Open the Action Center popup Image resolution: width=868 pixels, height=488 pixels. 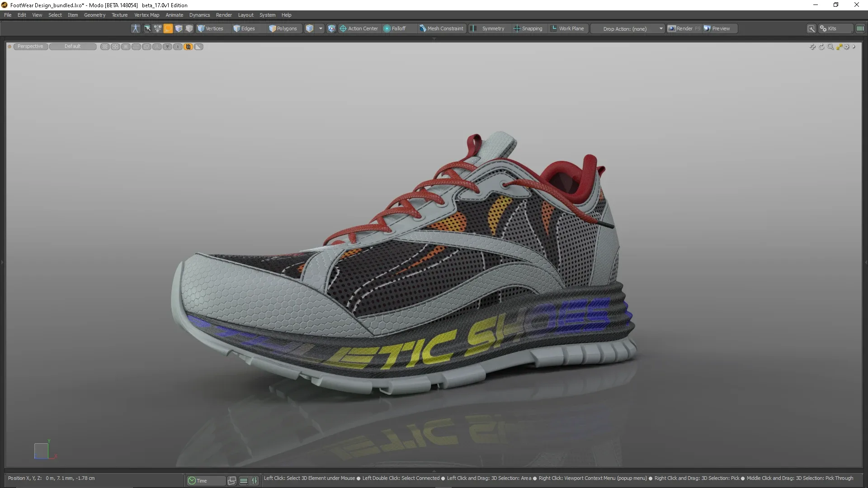tap(359, 28)
